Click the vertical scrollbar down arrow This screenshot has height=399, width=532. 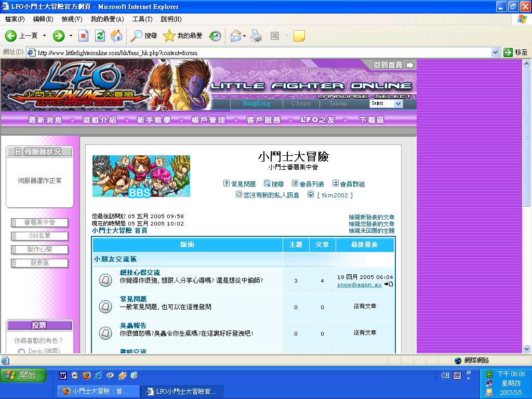pos(526,349)
